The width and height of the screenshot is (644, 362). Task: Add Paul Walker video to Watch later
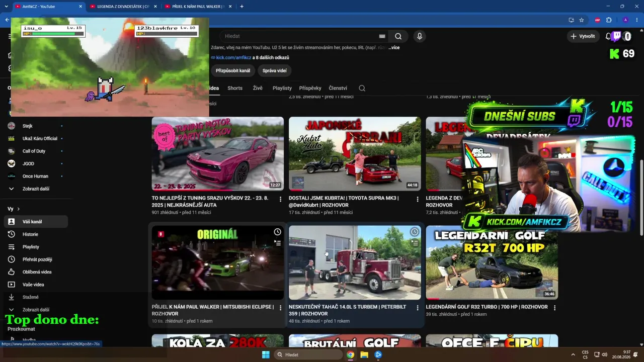coord(277,232)
